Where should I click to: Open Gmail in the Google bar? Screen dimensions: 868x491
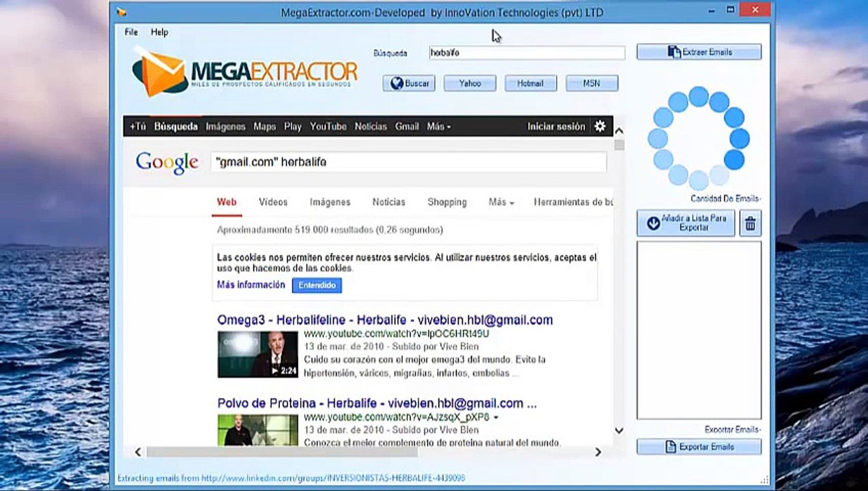(407, 126)
